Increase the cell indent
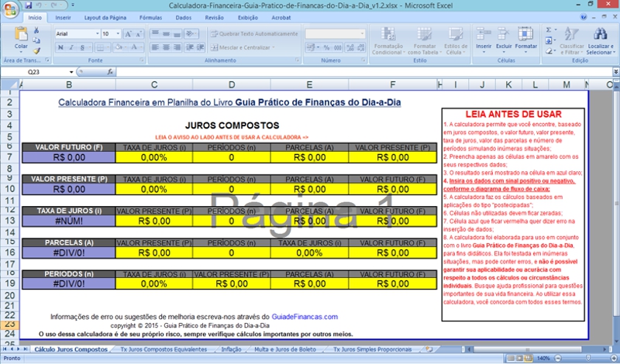Screen dimensions: 620x364 (x=201, y=47)
